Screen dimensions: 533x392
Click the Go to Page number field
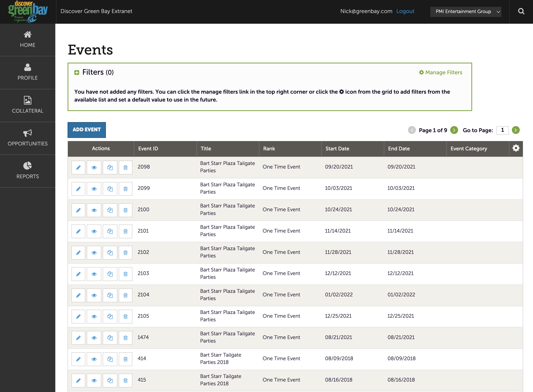tap(502, 130)
